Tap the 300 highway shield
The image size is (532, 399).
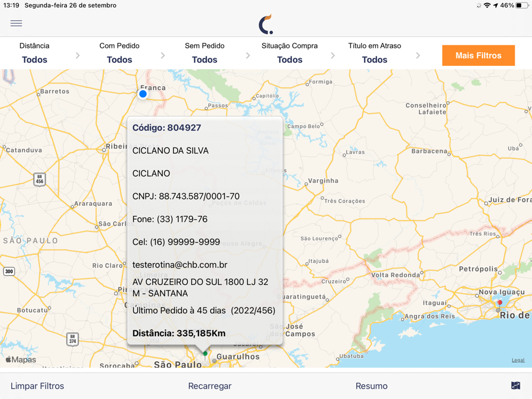[9, 271]
